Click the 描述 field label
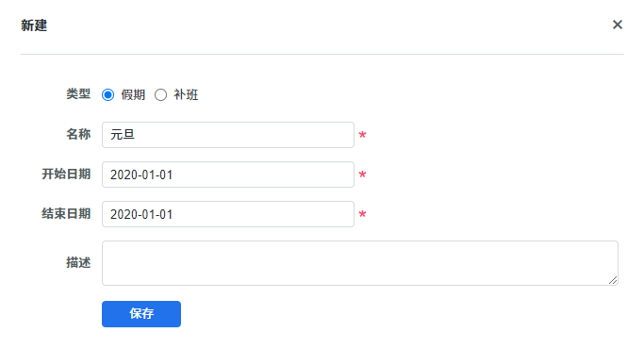This screenshot has width=644, height=349. (78, 262)
